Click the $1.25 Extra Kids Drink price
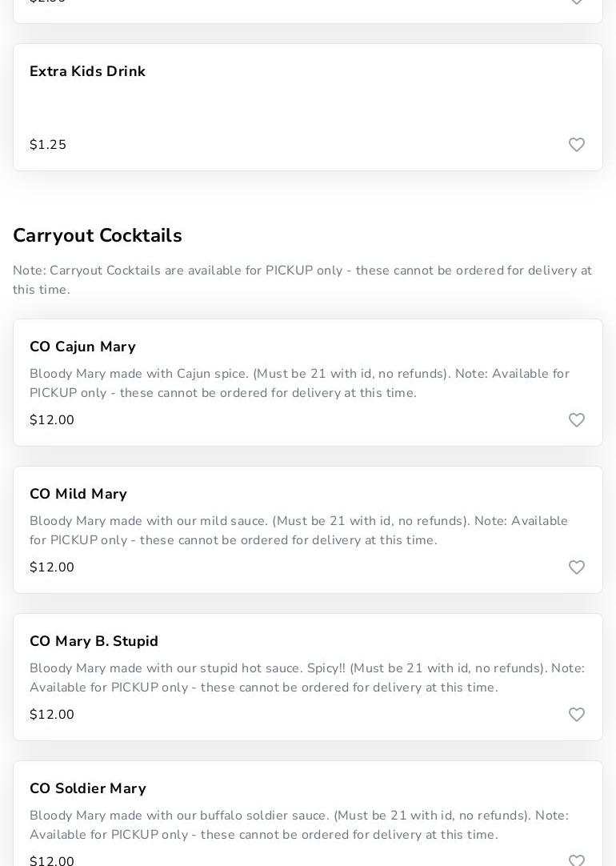This screenshot has width=616, height=866. (48, 145)
